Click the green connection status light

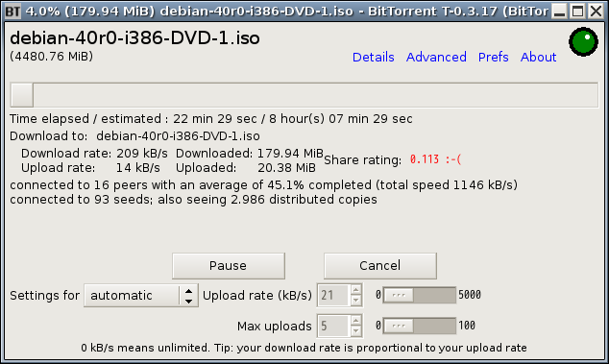(x=583, y=41)
